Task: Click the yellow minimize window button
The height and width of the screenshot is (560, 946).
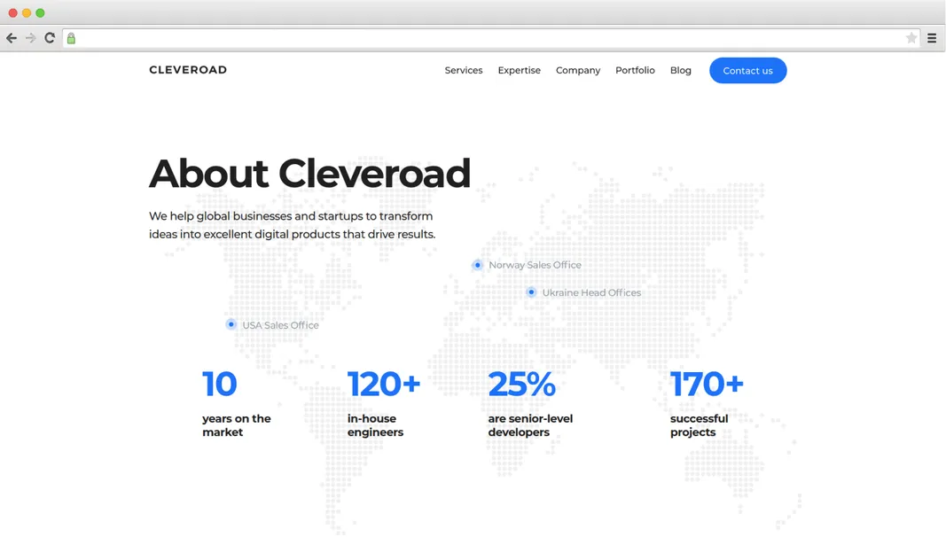Action: click(x=27, y=12)
